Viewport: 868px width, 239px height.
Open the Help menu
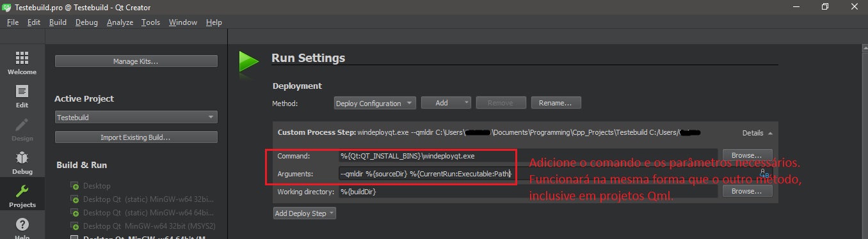tap(214, 22)
